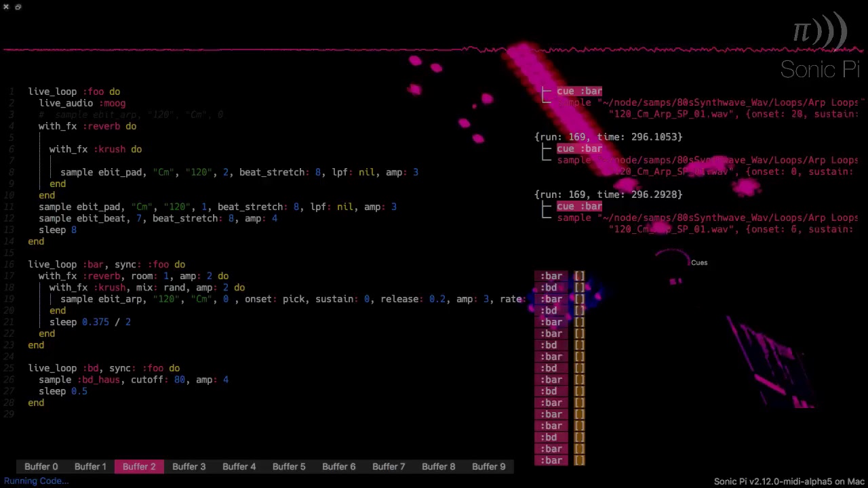This screenshot has width=868, height=488.
Task: Click the window close X icon
Action: [x=6, y=7]
